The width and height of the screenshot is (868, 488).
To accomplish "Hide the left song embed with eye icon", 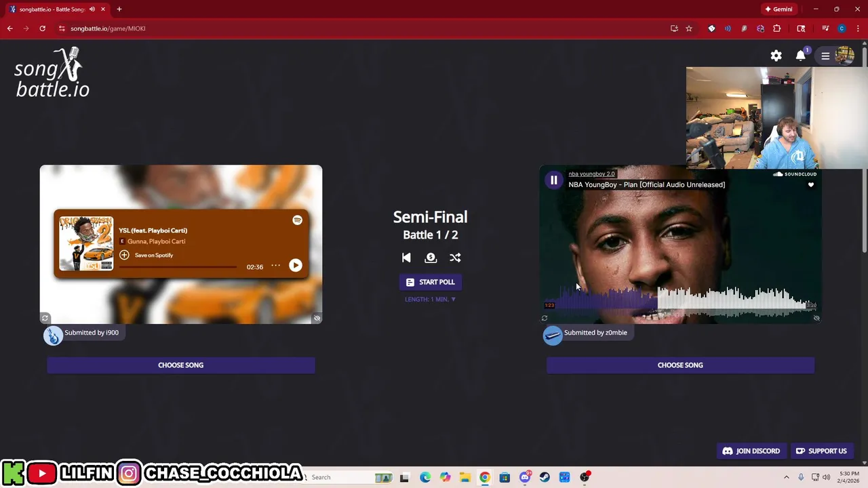I will (317, 318).
